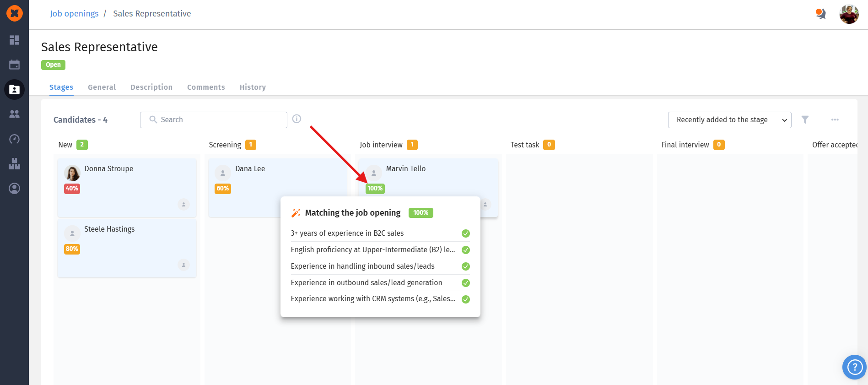Click the check icon for CRM systems
Image resolution: width=868 pixels, height=385 pixels.
(x=466, y=299)
